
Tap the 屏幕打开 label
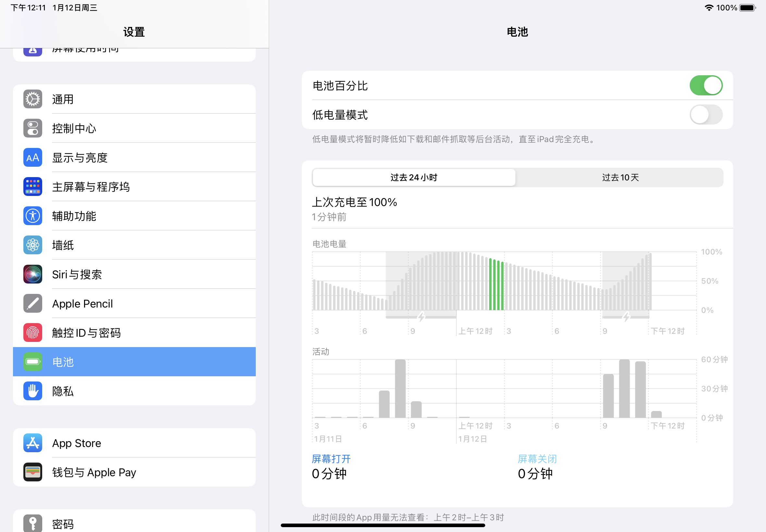click(x=331, y=459)
